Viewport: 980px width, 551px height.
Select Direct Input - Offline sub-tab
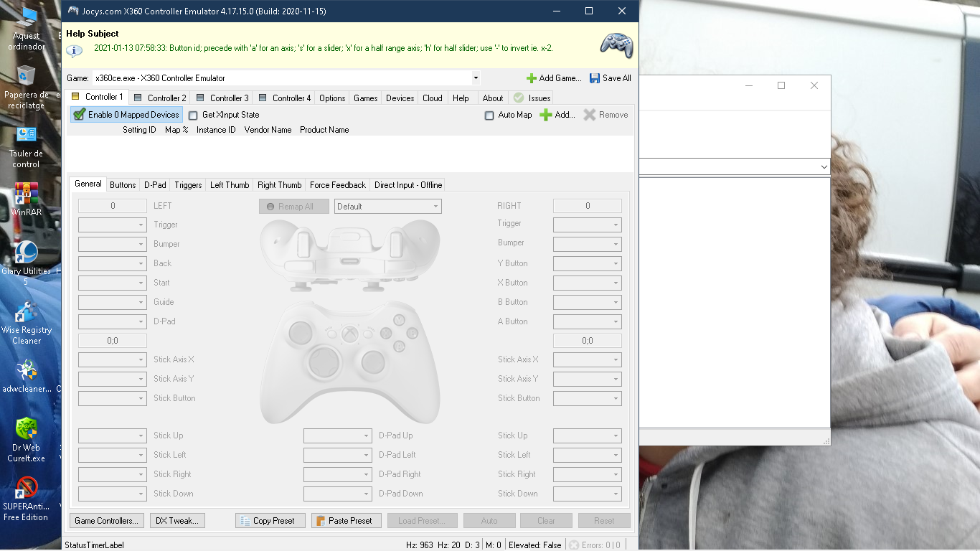[408, 185]
